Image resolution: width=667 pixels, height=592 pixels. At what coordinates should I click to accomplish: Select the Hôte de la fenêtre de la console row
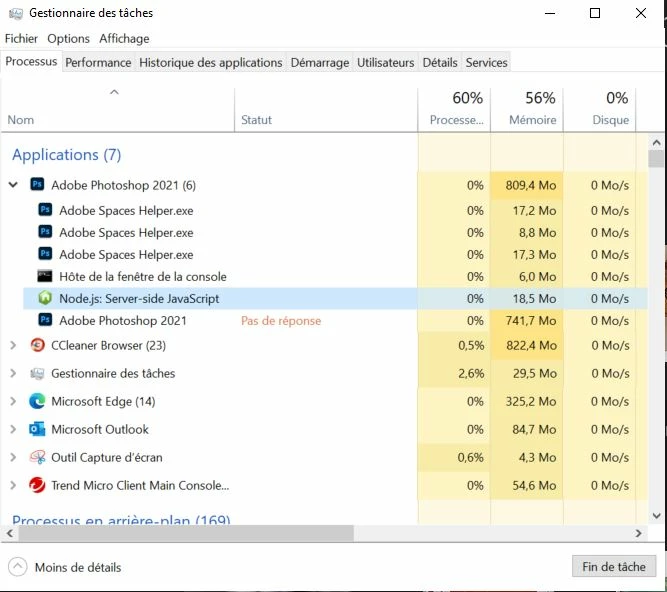(x=335, y=276)
